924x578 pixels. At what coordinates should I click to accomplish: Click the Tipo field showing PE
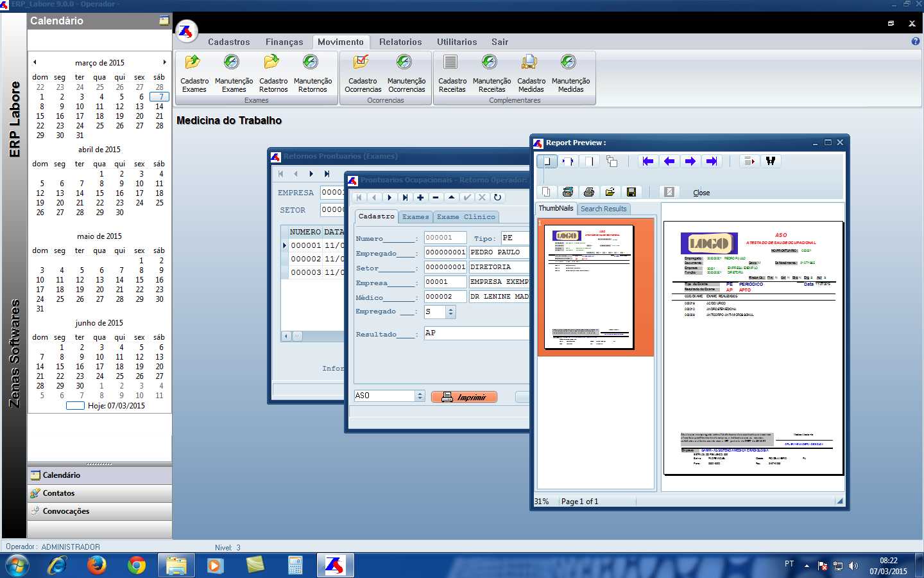point(515,238)
